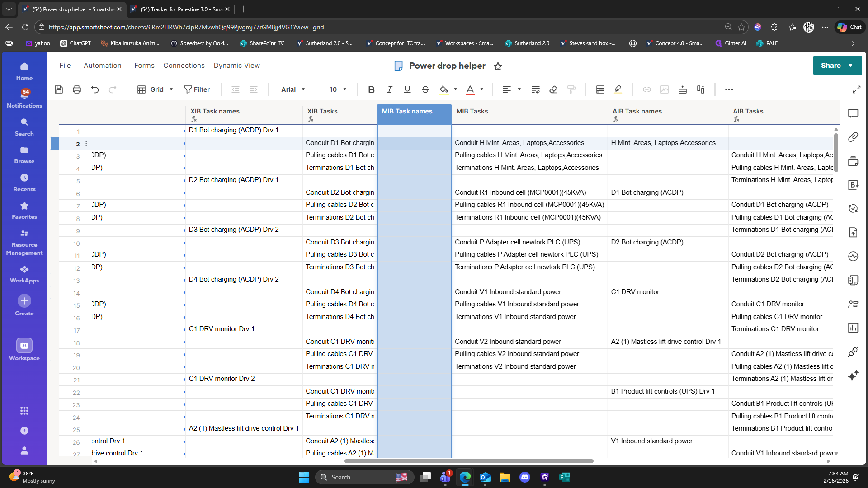Click the Share button
The width and height of the screenshot is (868, 488).
click(x=831, y=66)
